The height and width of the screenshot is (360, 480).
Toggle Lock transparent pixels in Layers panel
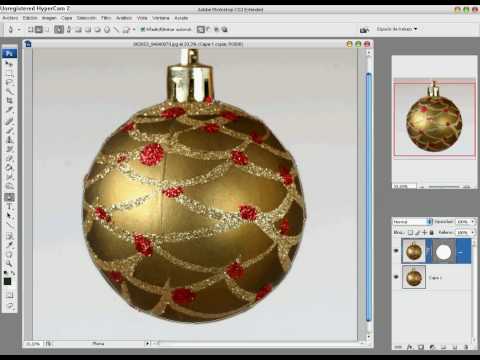coord(410,232)
